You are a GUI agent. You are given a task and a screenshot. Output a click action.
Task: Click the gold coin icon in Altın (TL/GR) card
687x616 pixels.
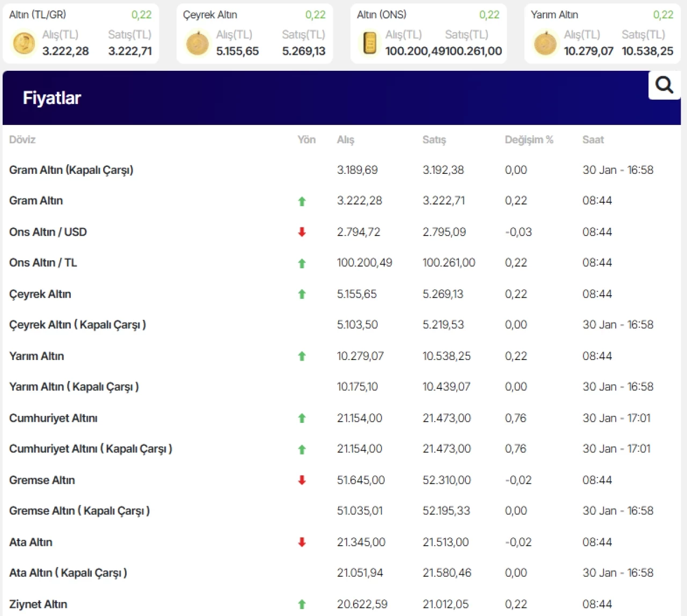pos(24,43)
